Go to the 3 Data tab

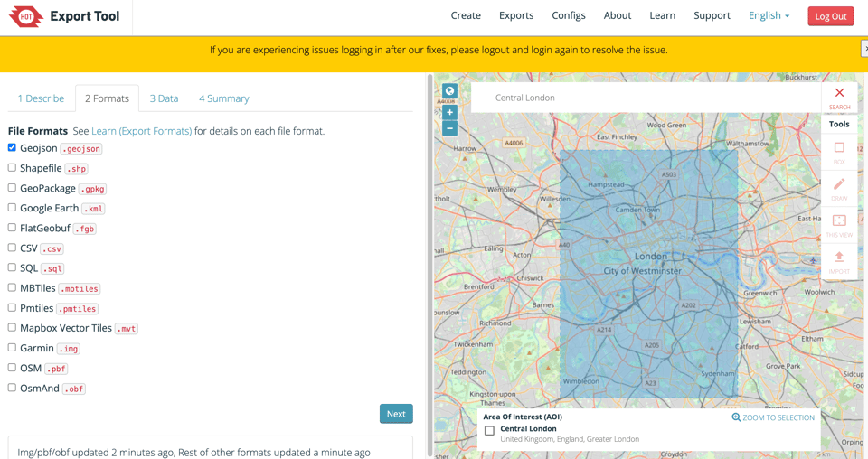pos(164,98)
